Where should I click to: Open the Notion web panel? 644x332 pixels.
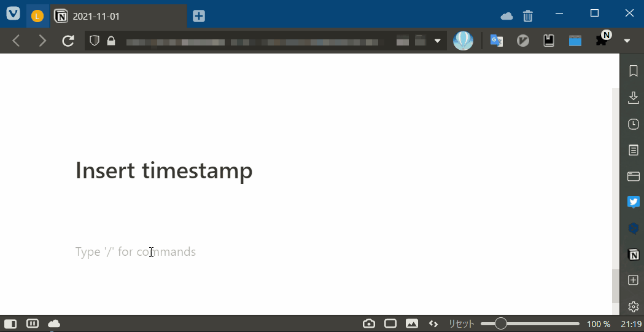click(634, 255)
